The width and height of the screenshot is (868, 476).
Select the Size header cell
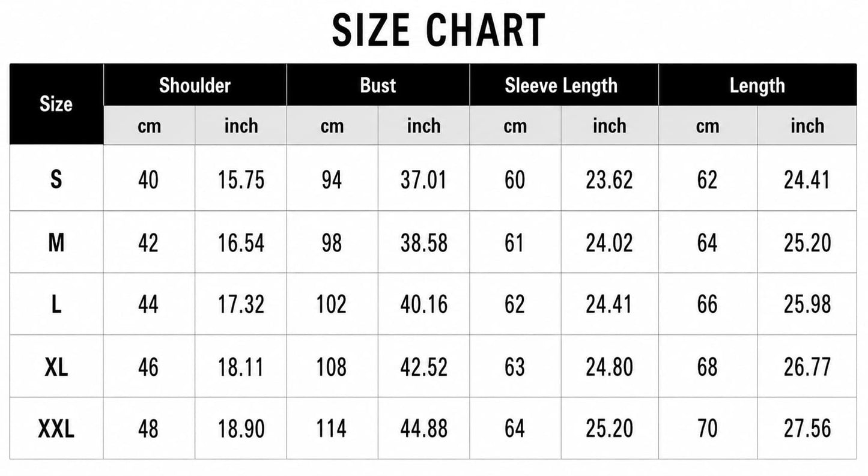tap(56, 104)
